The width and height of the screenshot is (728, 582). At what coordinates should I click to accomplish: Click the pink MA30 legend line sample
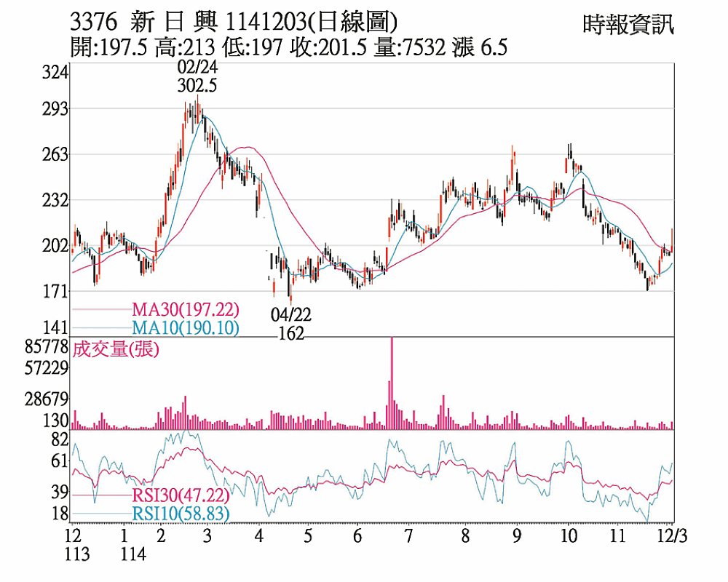(x=100, y=311)
